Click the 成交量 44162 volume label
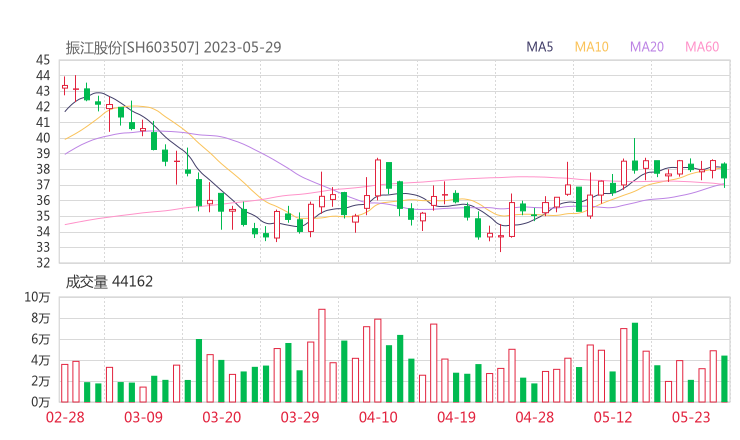This screenshot has width=740, height=440. point(109,282)
